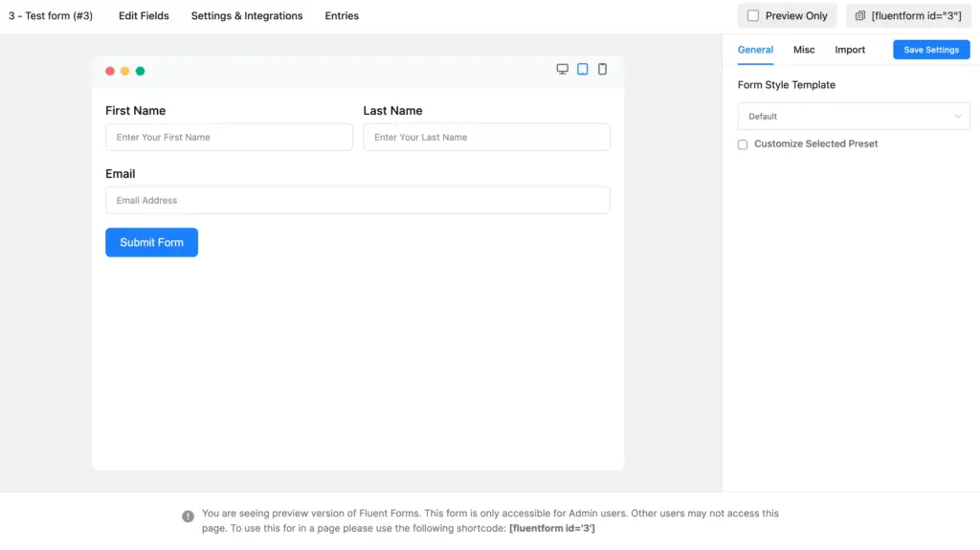The height and width of the screenshot is (550, 980).
Task: Open the Form Style Template dropdown
Action: [x=854, y=116]
